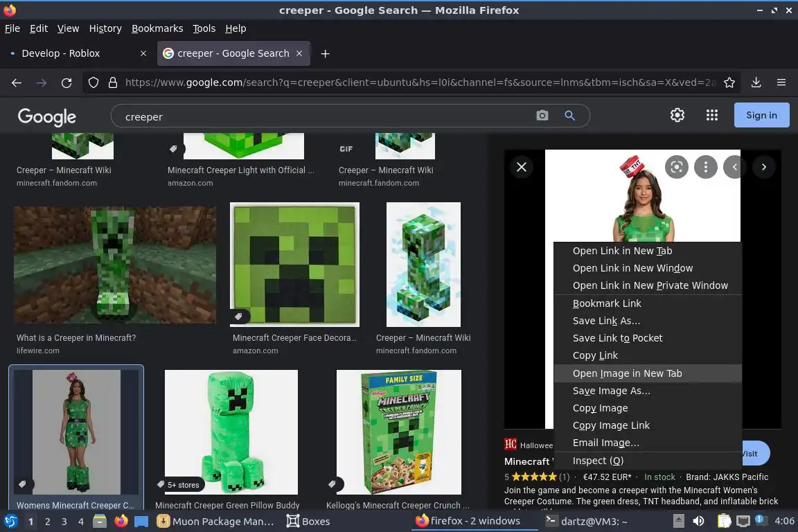Select Bookmark Link in context menu
The width and height of the screenshot is (798, 532).
[648, 303]
